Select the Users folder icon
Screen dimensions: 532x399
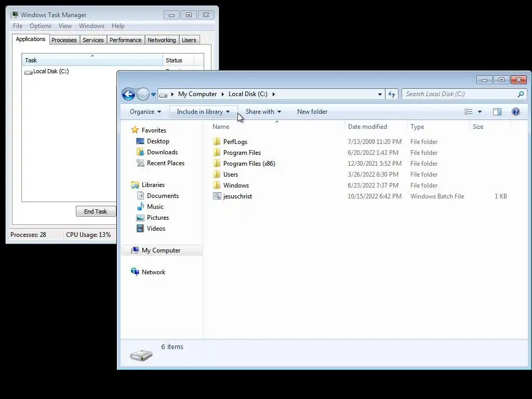click(217, 174)
